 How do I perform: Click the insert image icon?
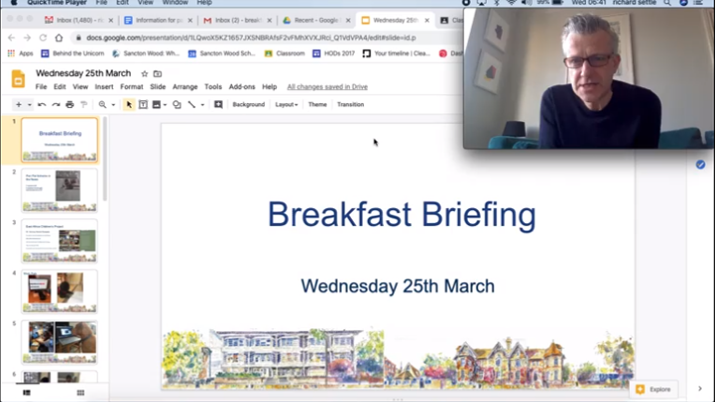156,104
